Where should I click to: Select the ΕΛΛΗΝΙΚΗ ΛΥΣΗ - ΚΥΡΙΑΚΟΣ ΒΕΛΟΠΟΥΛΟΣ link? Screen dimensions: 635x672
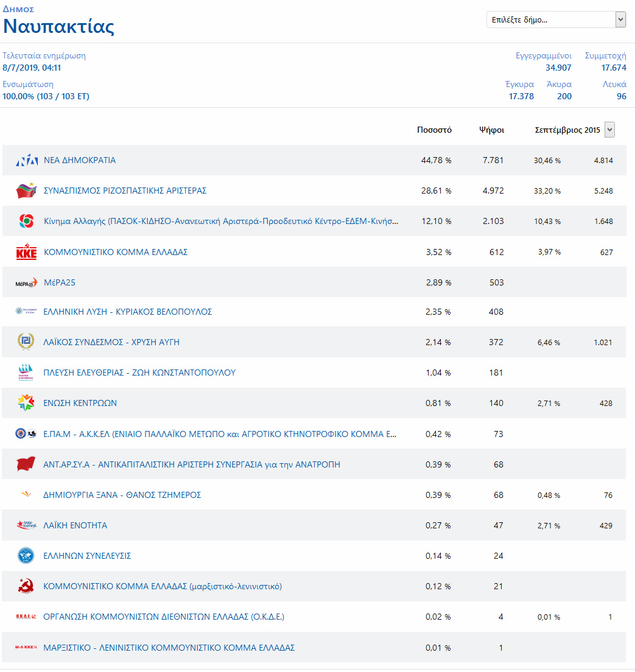(x=128, y=312)
